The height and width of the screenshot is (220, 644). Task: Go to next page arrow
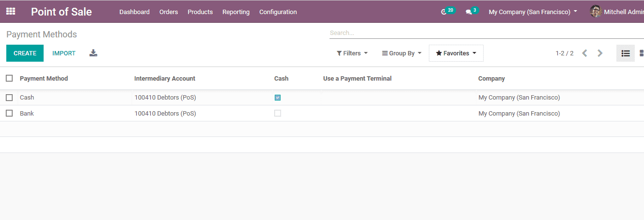coord(600,53)
